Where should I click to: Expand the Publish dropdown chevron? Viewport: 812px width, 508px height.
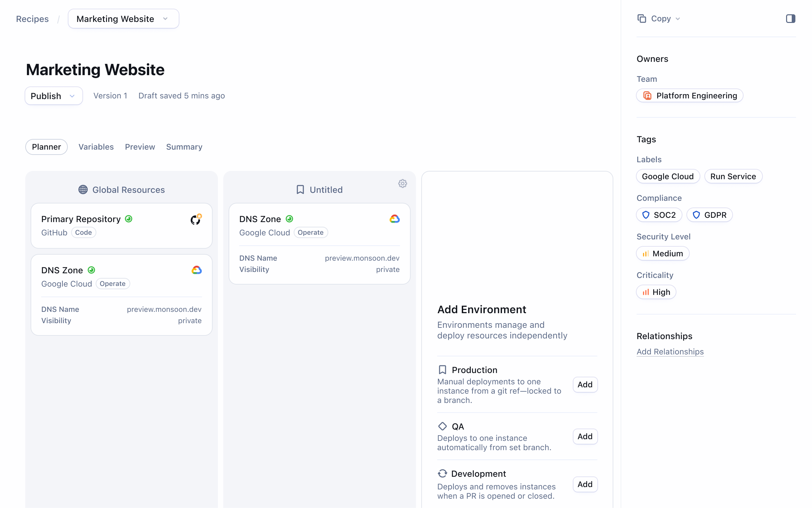click(x=72, y=96)
